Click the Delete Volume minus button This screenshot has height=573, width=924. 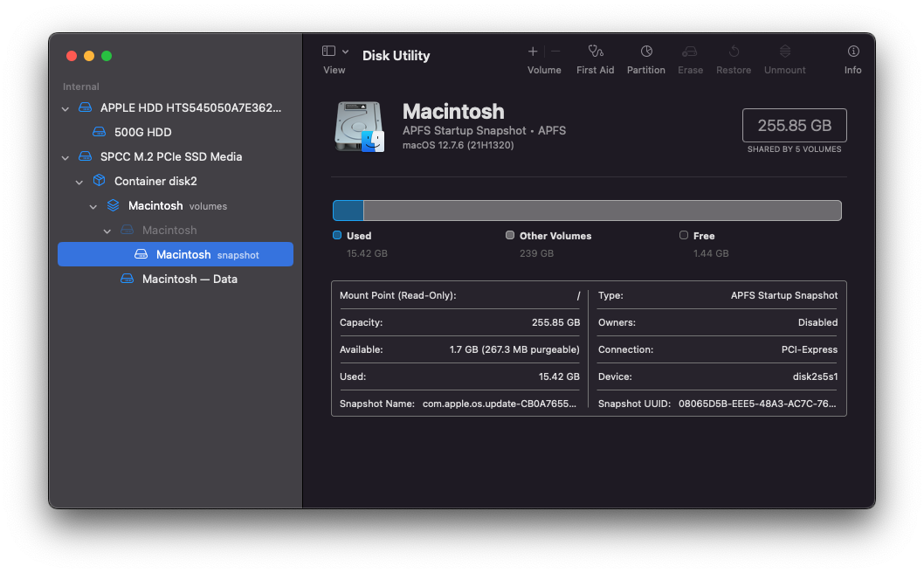click(x=555, y=52)
